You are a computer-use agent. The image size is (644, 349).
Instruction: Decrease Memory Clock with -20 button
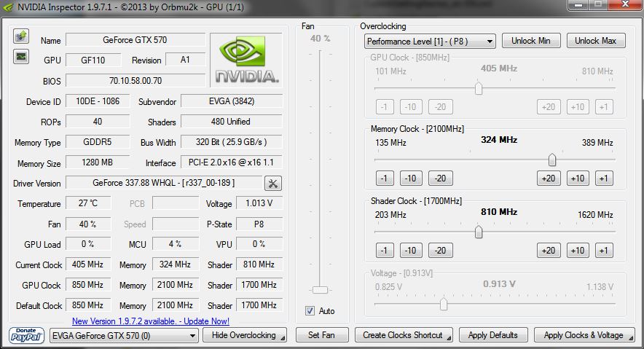point(440,179)
